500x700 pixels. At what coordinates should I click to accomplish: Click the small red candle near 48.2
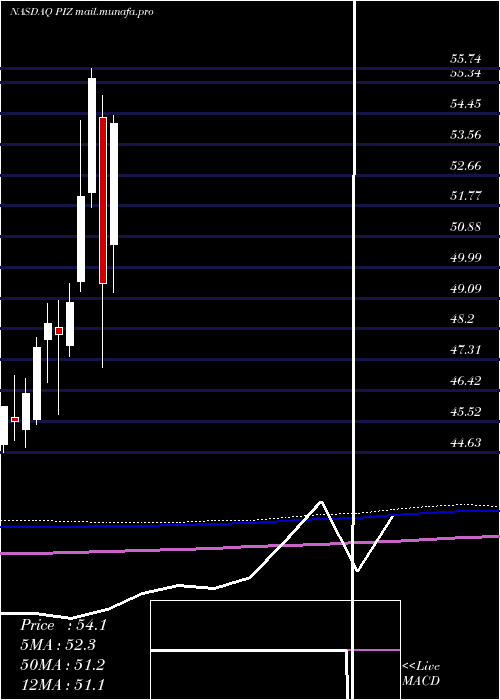pos(59,331)
